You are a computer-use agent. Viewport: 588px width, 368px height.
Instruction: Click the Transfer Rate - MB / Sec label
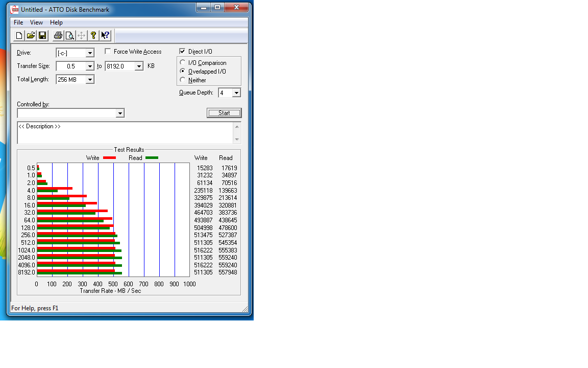(111, 291)
